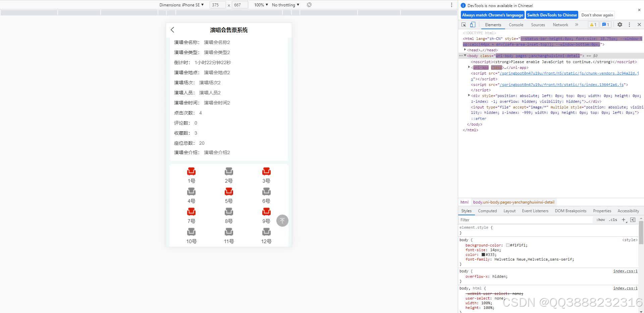Switch to the Elements tab
Screen dimensions: 644x313
point(493,25)
